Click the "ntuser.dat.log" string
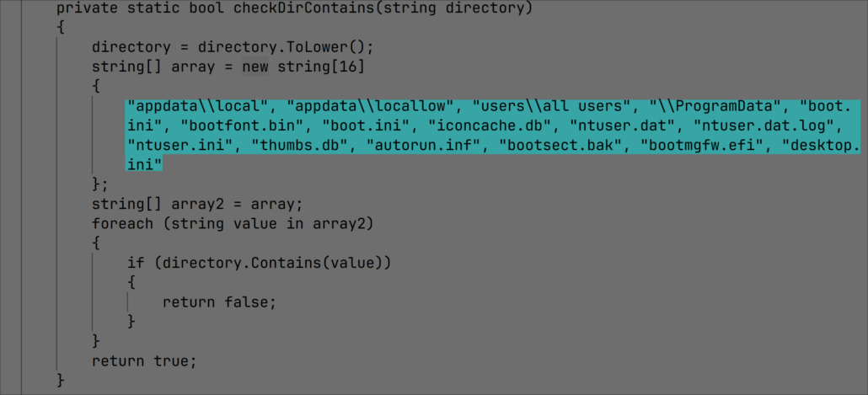 (x=769, y=126)
